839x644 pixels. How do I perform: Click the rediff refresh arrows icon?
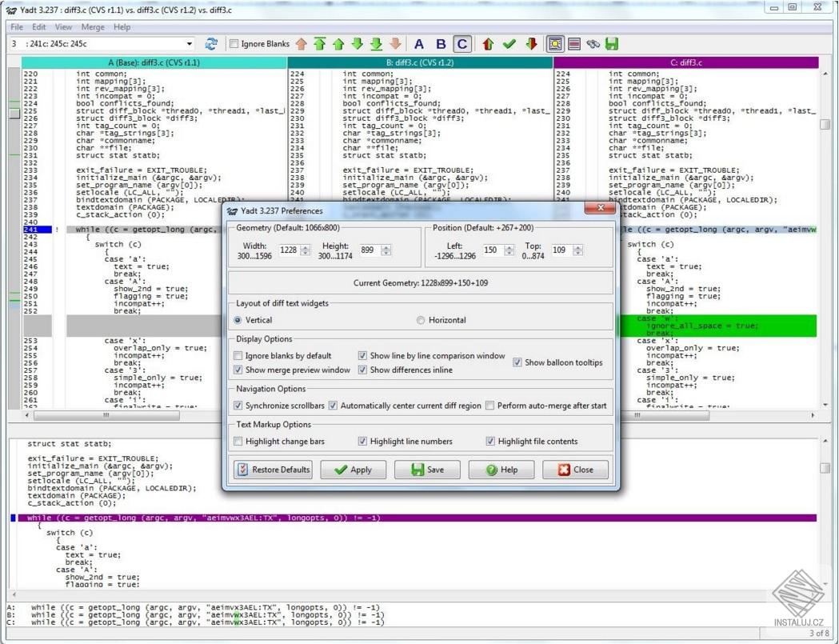point(211,44)
